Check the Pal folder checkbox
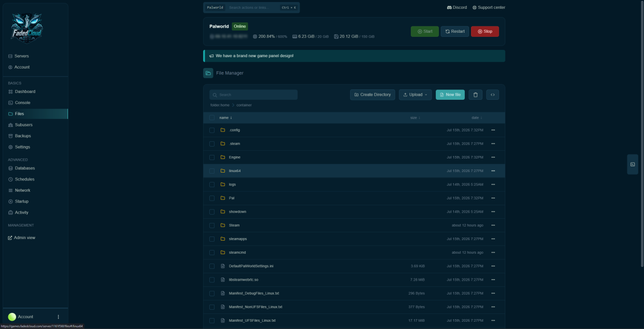644x329 pixels. (x=212, y=198)
